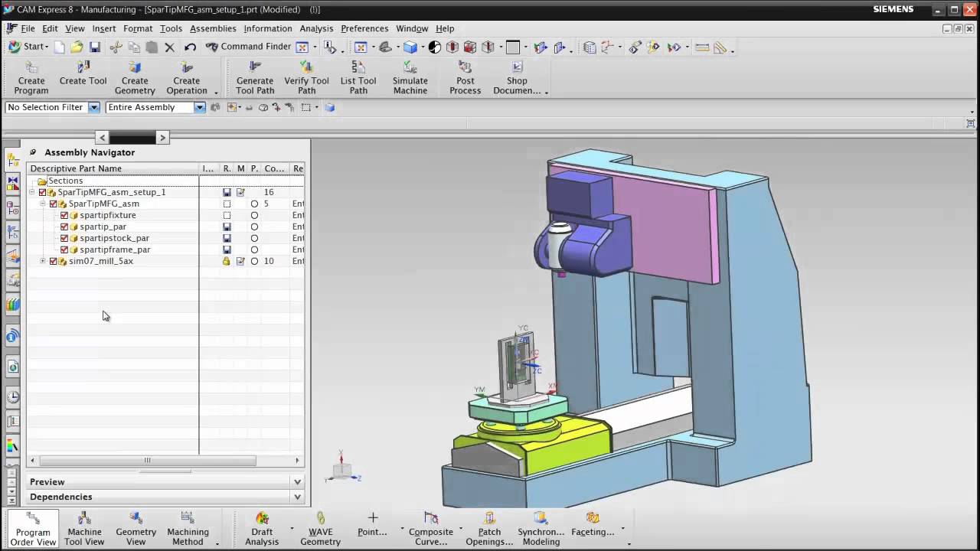The height and width of the screenshot is (551, 980).
Task: Open Synchronous Modeling tool
Action: pyautogui.click(x=541, y=528)
